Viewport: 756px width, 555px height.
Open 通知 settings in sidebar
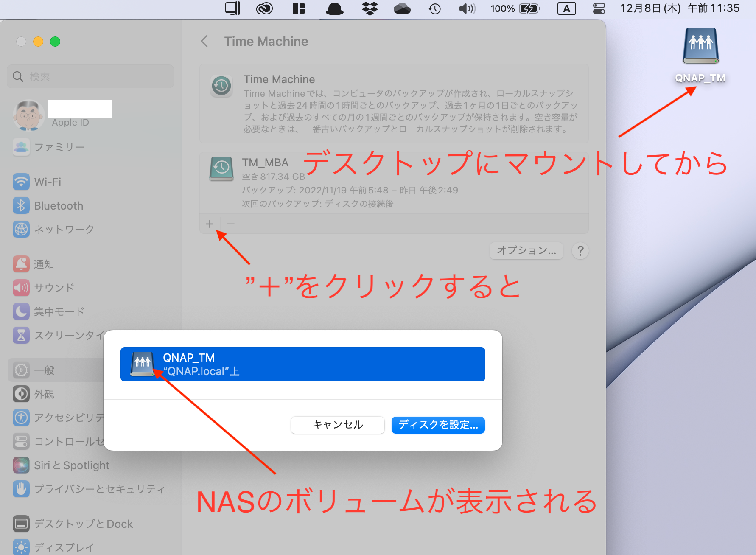pyautogui.click(x=34, y=264)
